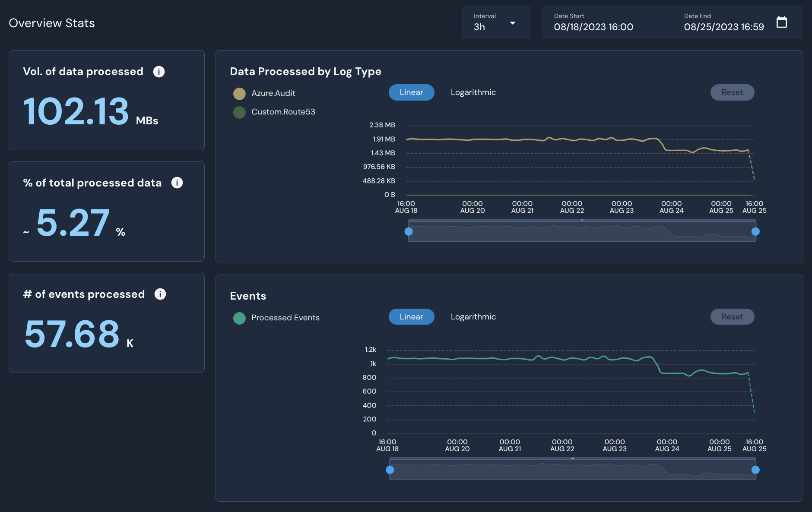Image resolution: width=812 pixels, height=512 pixels.
Task: Click Reset on the Events chart
Action: [x=733, y=316]
